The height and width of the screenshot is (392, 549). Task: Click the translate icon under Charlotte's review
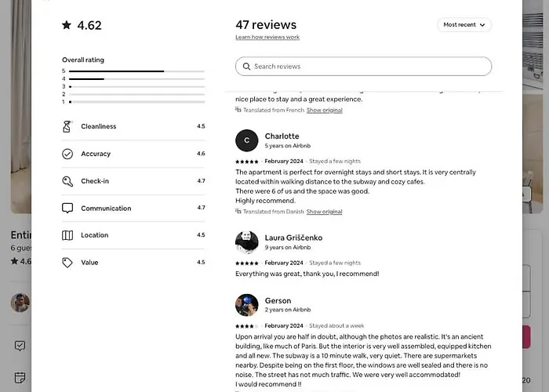238,212
